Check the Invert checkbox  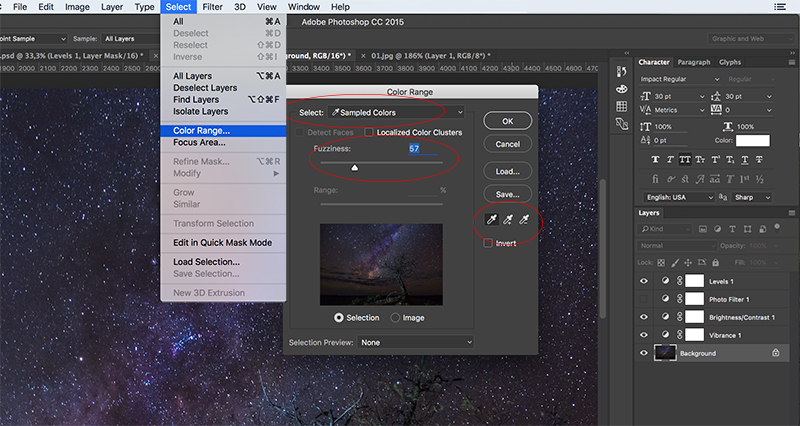point(488,243)
